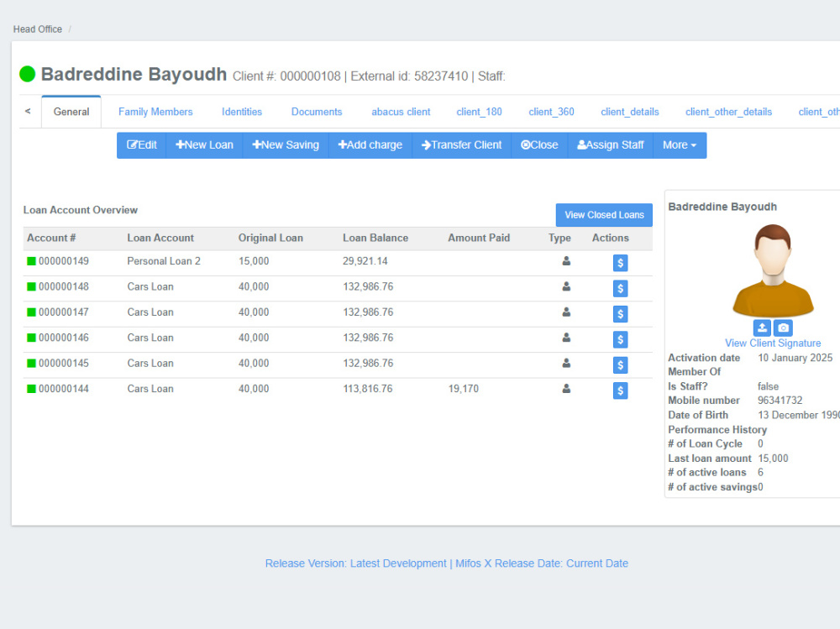The height and width of the screenshot is (629, 840).
Task: Click the individual type icon for loan 000000147
Action: pyautogui.click(x=566, y=312)
